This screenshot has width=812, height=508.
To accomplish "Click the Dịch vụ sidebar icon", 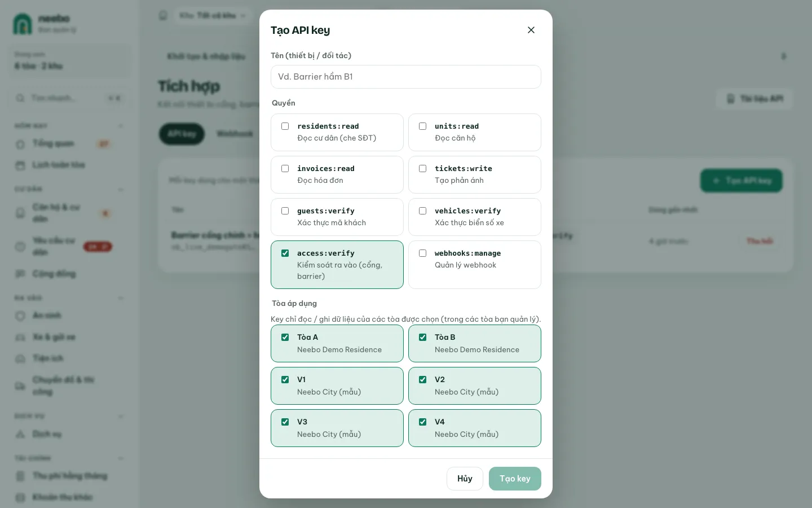I will pos(20,434).
